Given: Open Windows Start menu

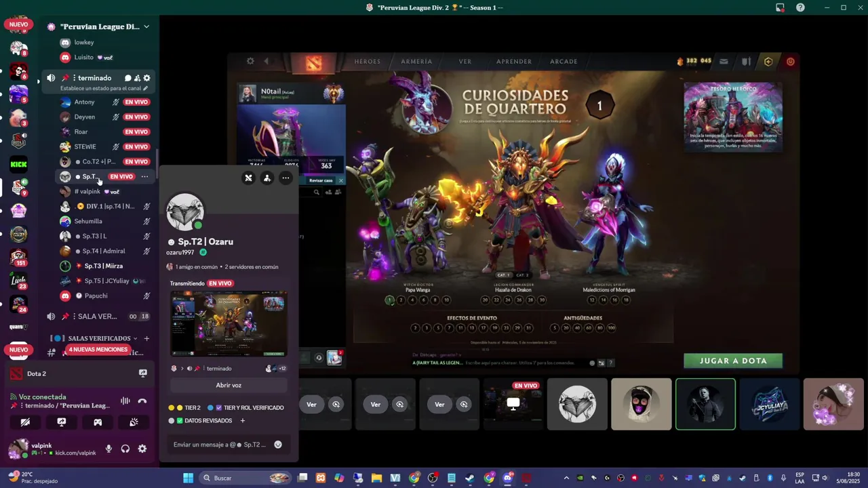Looking at the screenshot, I should tap(189, 478).
